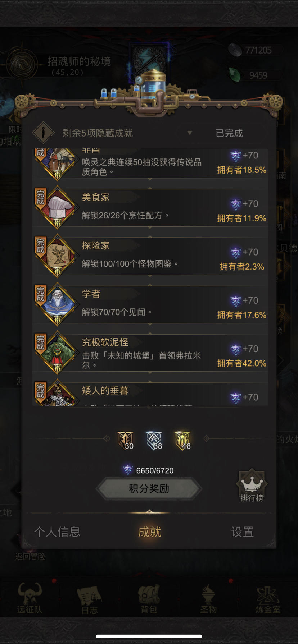Screen dimensions: 298x644
Task: Open 远征队 in the bottom navigation
Action: [x=30, y=599]
